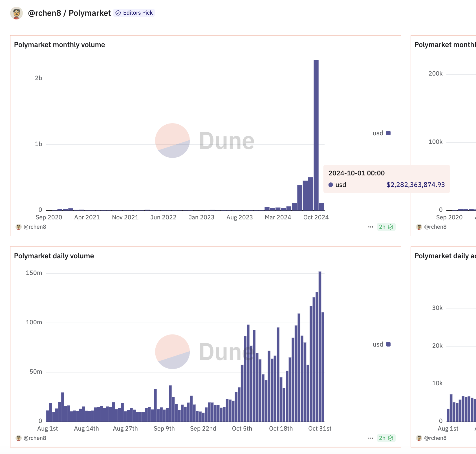This screenshot has width=476, height=454.
Task: Open the three-dot menu on the daily volume chart
Action: pyautogui.click(x=371, y=438)
